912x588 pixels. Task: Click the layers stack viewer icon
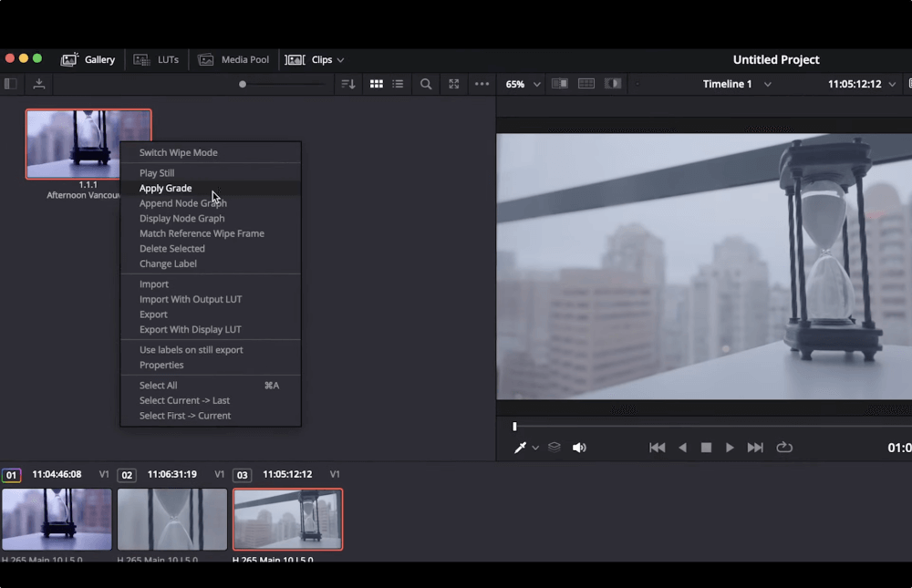click(x=554, y=447)
